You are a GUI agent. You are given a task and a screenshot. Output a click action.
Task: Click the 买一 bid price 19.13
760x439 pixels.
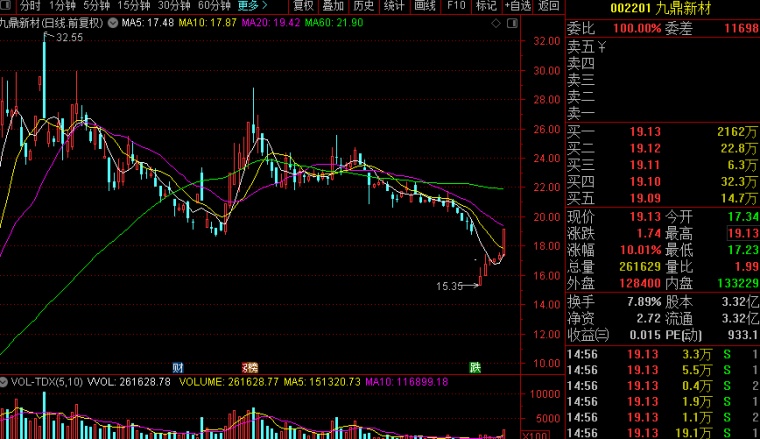click(645, 132)
